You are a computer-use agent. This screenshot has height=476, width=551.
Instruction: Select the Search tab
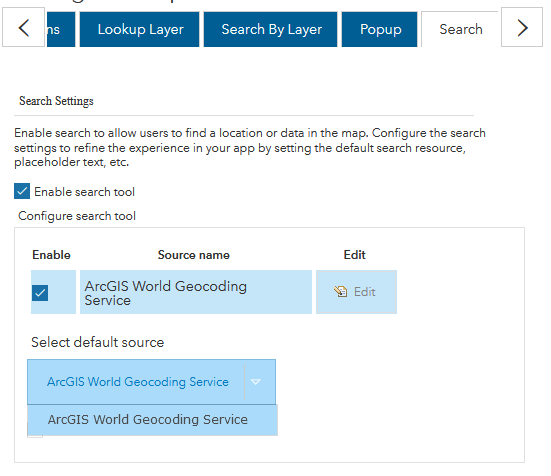click(x=461, y=29)
